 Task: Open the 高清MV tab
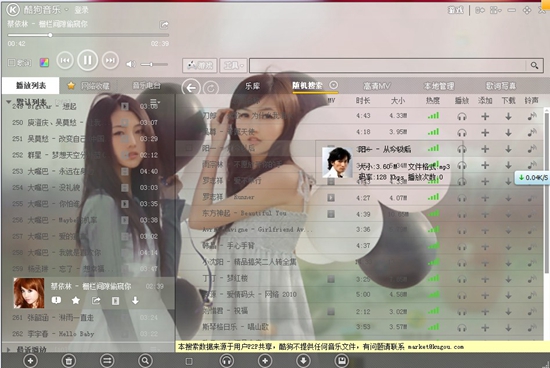(x=377, y=86)
